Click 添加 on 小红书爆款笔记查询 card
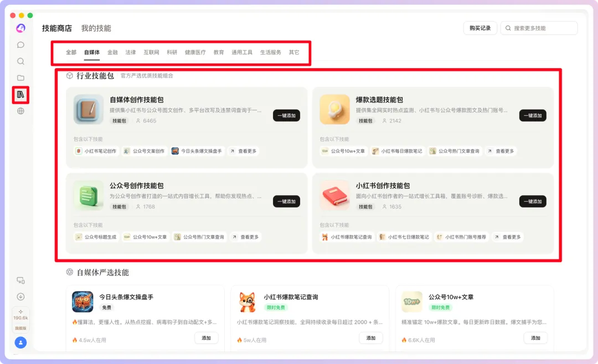The height and width of the screenshot is (364, 598). pyautogui.click(x=371, y=338)
